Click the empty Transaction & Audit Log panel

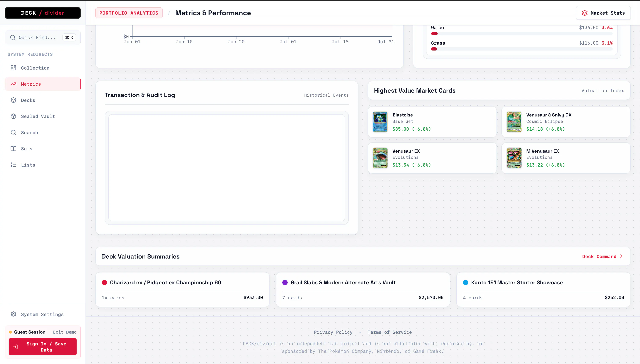click(226, 168)
